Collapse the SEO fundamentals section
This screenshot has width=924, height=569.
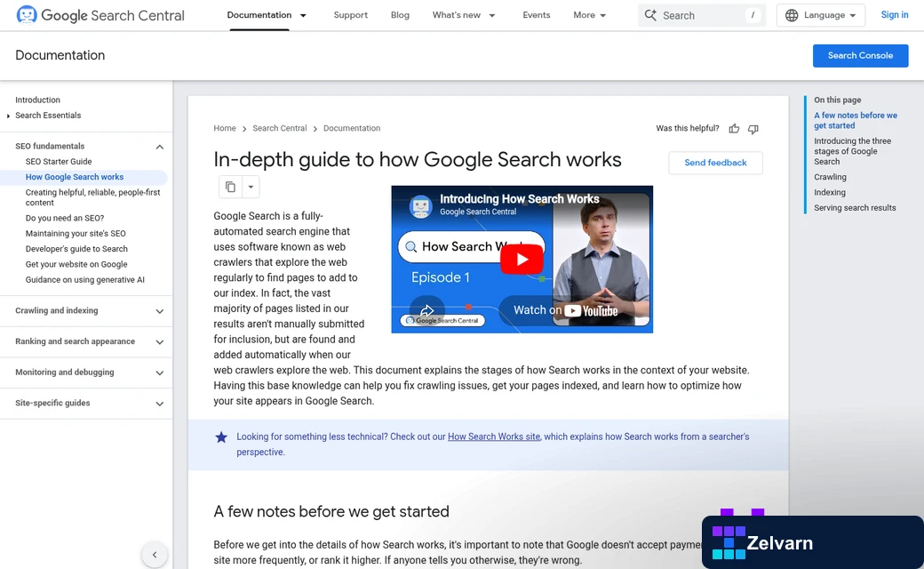coord(159,146)
